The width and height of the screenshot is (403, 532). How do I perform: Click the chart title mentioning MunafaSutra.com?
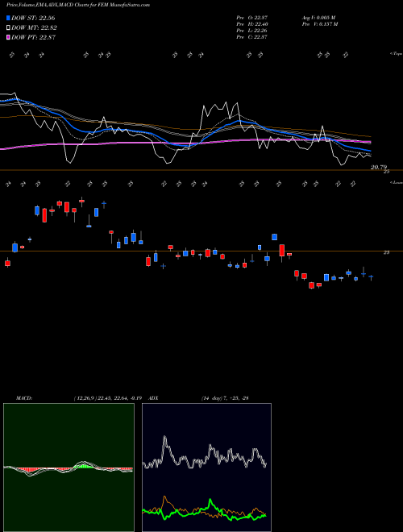pyautogui.click(x=78, y=5)
